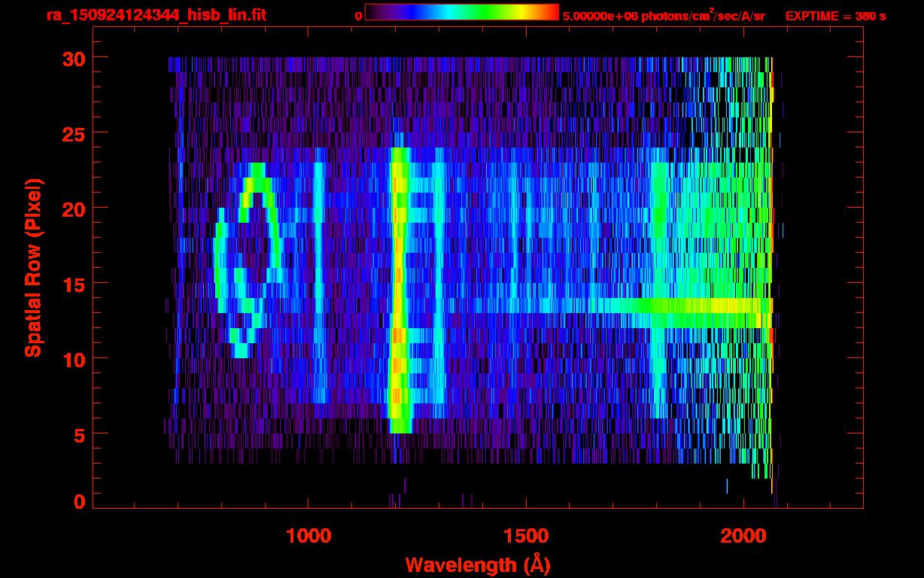Click the 1000 wavelength tick label
The height and width of the screenshot is (578, 924).
point(309,535)
